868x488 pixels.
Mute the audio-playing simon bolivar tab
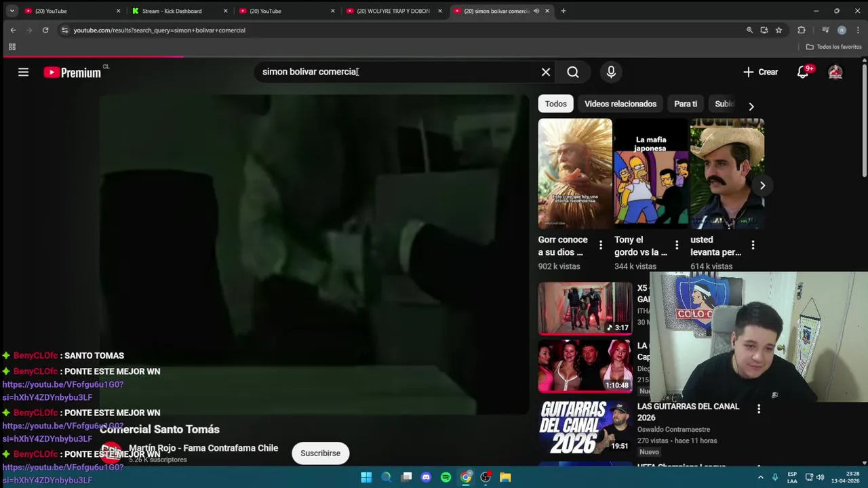pos(536,11)
